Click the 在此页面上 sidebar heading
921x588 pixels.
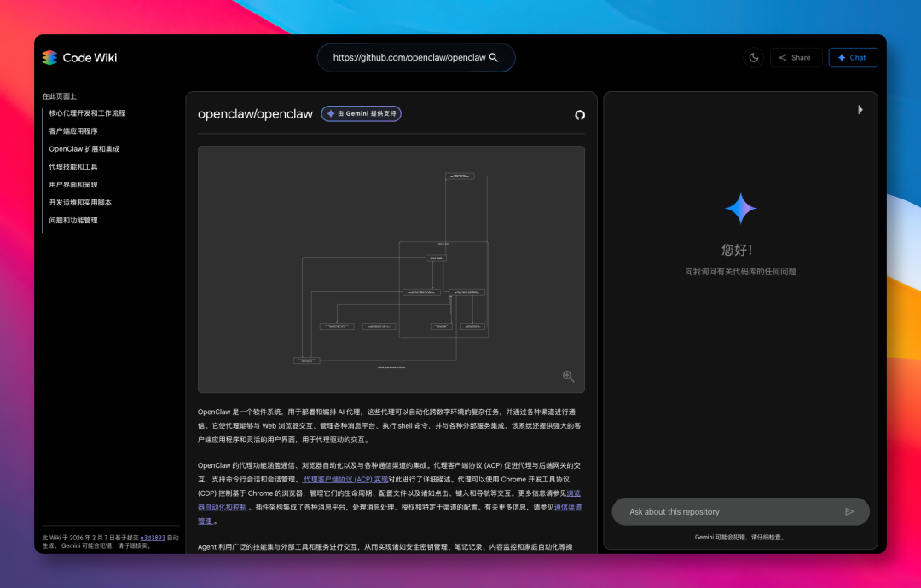click(x=60, y=96)
